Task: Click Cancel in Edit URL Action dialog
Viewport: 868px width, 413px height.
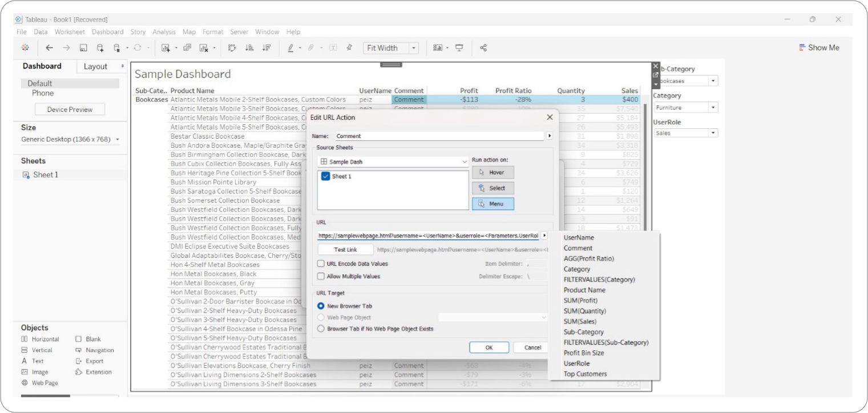Action: coord(530,347)
